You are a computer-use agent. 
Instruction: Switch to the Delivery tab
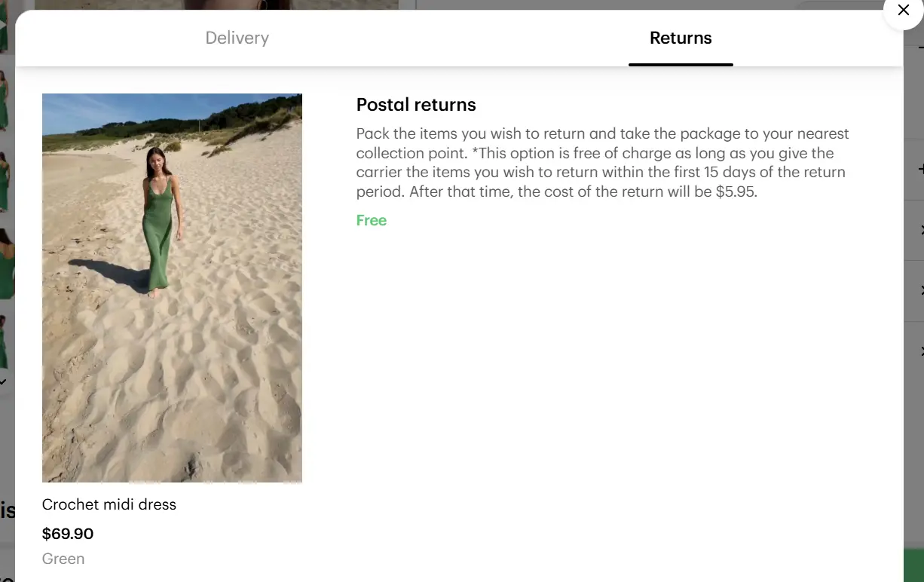(x=237, y=38)
